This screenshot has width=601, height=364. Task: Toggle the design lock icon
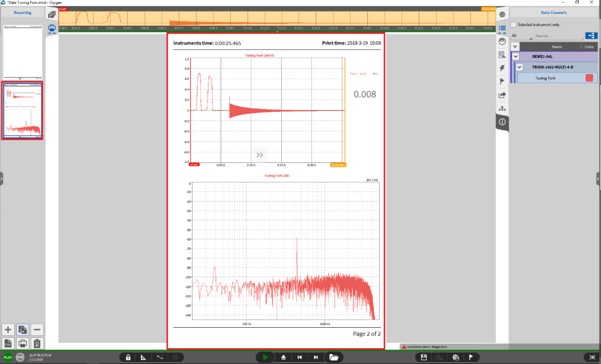(128, 357)
